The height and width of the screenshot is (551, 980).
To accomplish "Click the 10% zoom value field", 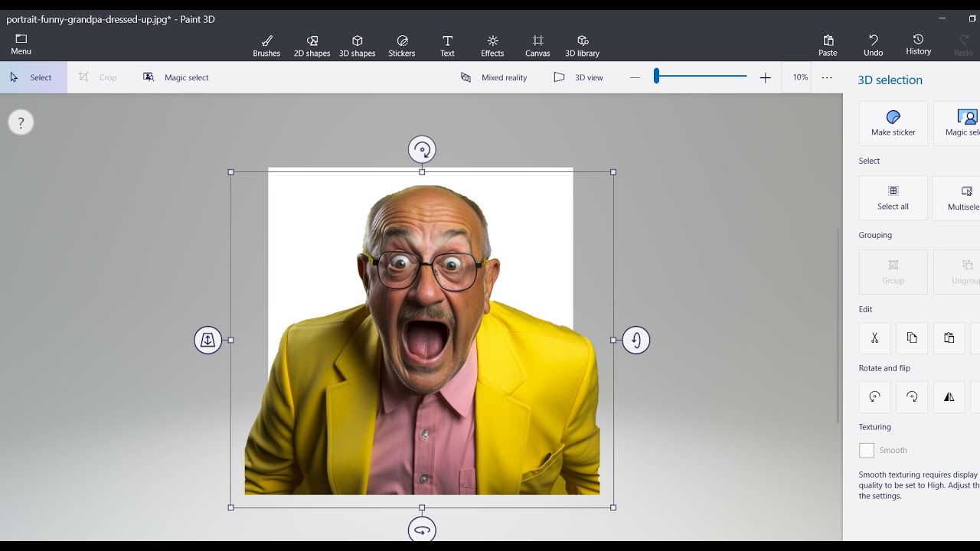I will coord(800,77).
